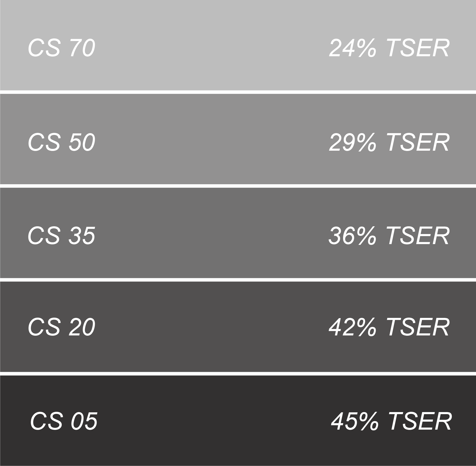Image resolution: width=476 pixels, height=466 pixels.
Task: Click divider line between CS 50 and CS 35
Action: 238,186
